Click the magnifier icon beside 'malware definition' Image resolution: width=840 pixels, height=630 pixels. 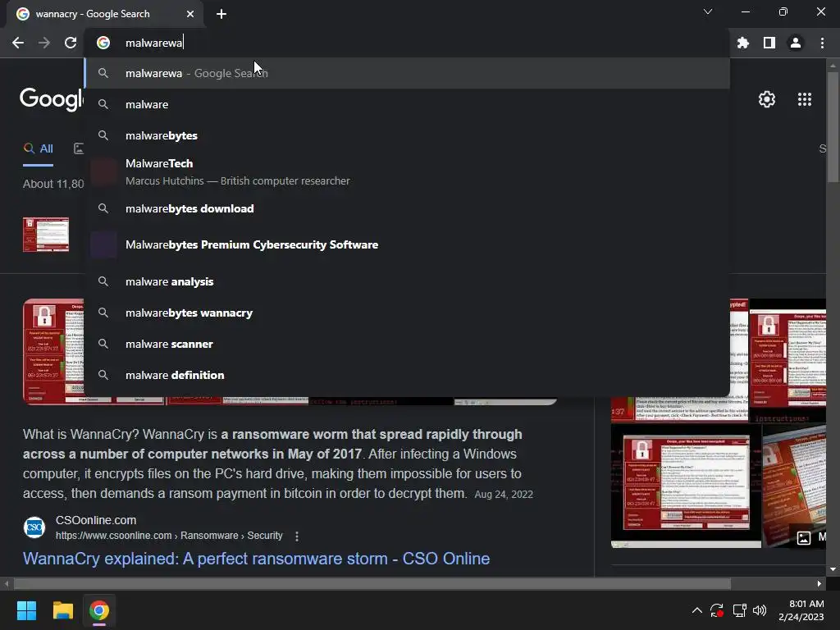click(x=103, y=375)
